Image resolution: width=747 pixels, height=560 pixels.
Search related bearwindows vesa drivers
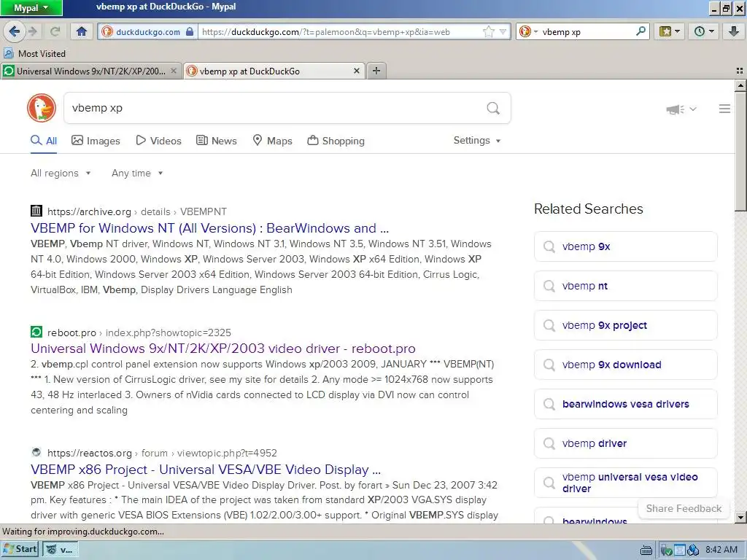pyautogui.click(x=625, y=404)
